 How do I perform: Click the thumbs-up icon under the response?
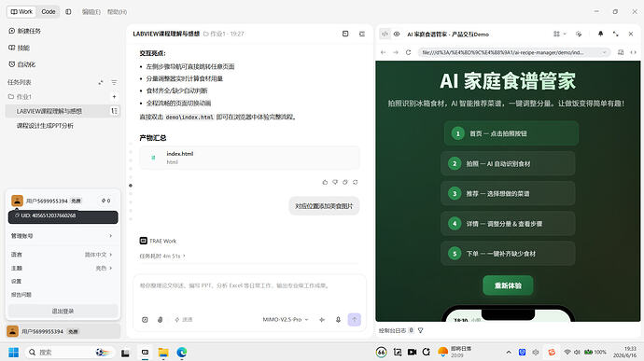click(325, 182)
